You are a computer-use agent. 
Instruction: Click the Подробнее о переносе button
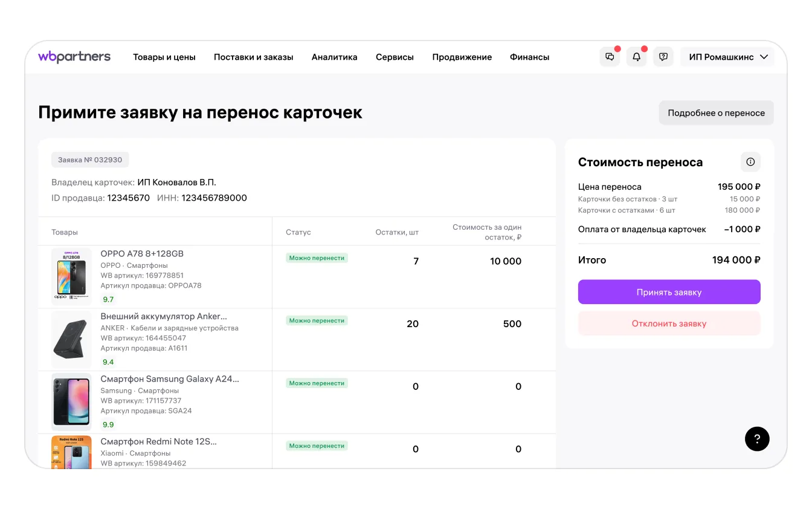pyautogui.click(x=716, y=113)
